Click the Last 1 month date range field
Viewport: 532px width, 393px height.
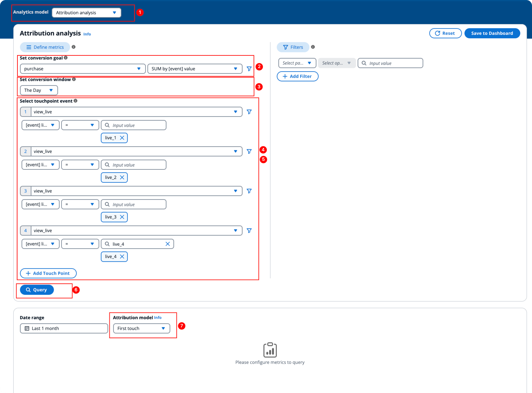pyautogui.click(x=64, y=328)
